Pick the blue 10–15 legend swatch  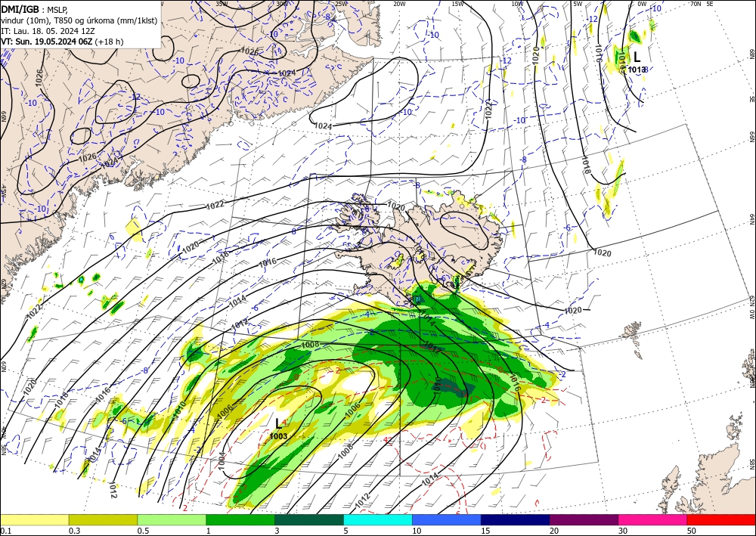point(447,519)
